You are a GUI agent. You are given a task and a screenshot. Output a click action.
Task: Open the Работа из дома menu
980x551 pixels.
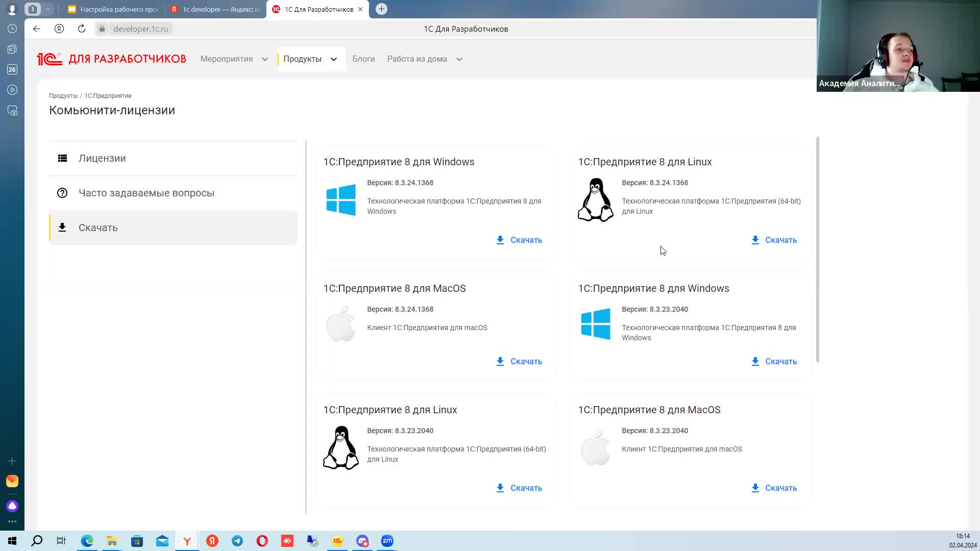[x=417, y=59]
